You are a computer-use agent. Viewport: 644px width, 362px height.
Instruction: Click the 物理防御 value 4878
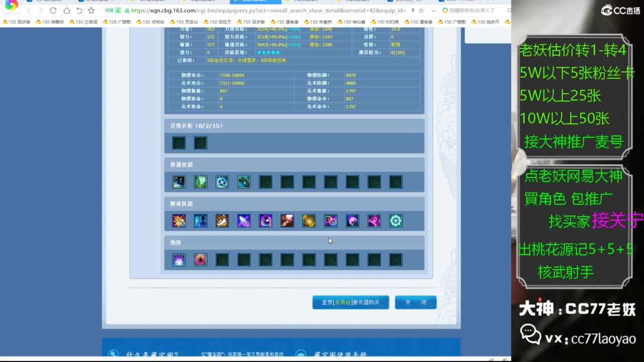point(351,75)
